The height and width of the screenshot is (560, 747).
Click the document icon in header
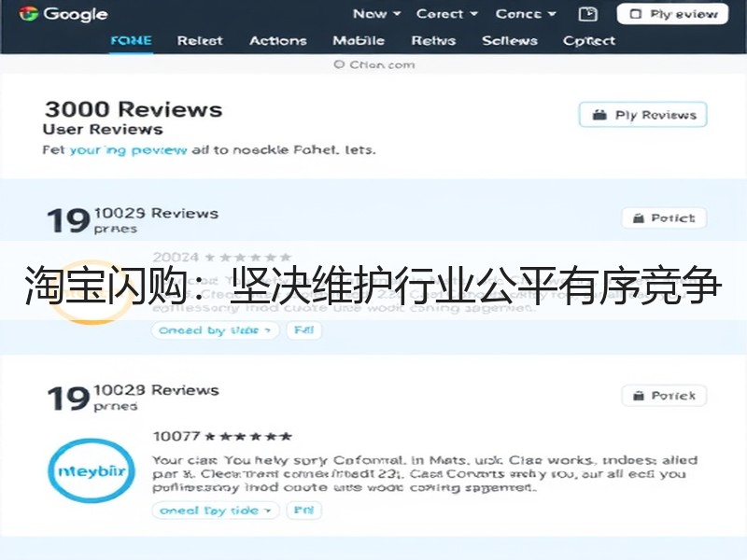click(x=588, y=14)
